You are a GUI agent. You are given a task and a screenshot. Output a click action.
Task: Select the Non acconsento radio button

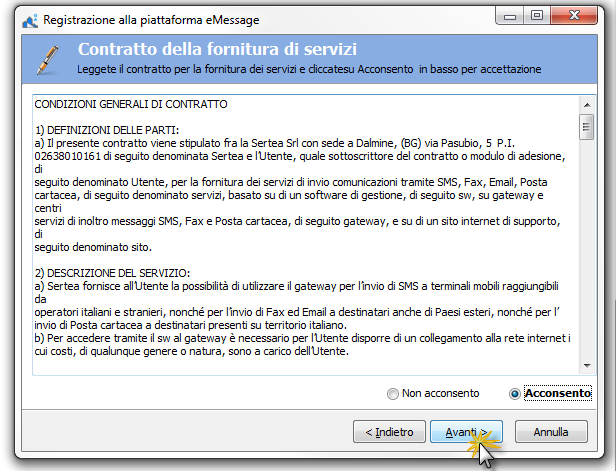[x=392, y=394]
